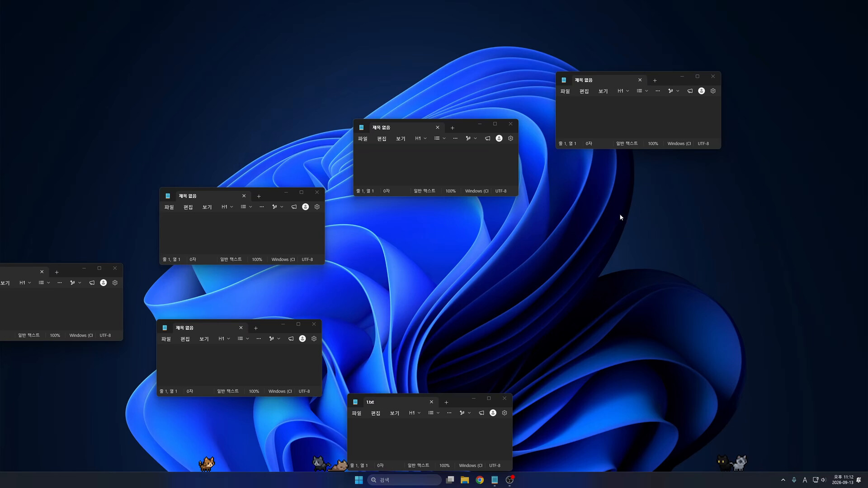Image resolution: width=868 pixels, height=488 pixels.
Task: Open AI pen dropdown in the top-right Notepad window
Action: 674,91
